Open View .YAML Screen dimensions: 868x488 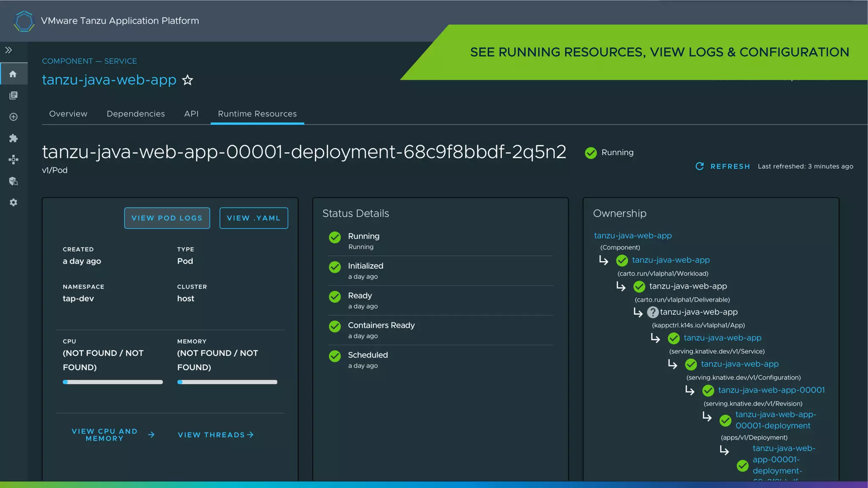(253, 218)
